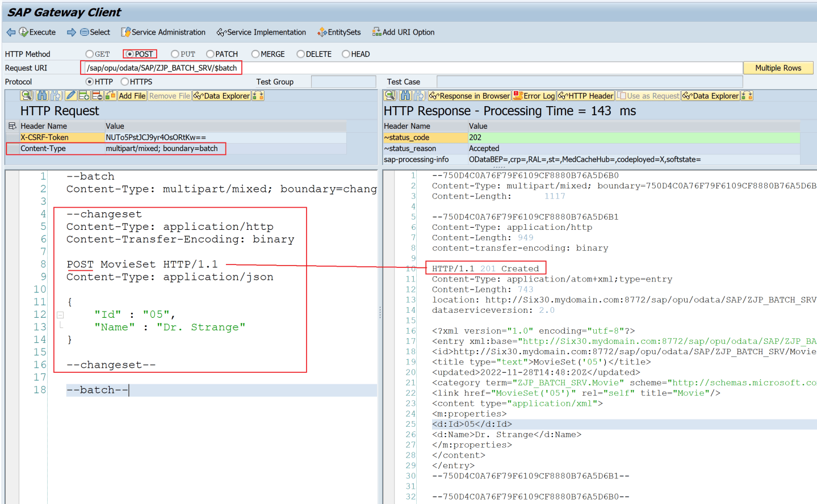Open the Error Log
This screenshot has height=504, width=817.
[534, 95]
